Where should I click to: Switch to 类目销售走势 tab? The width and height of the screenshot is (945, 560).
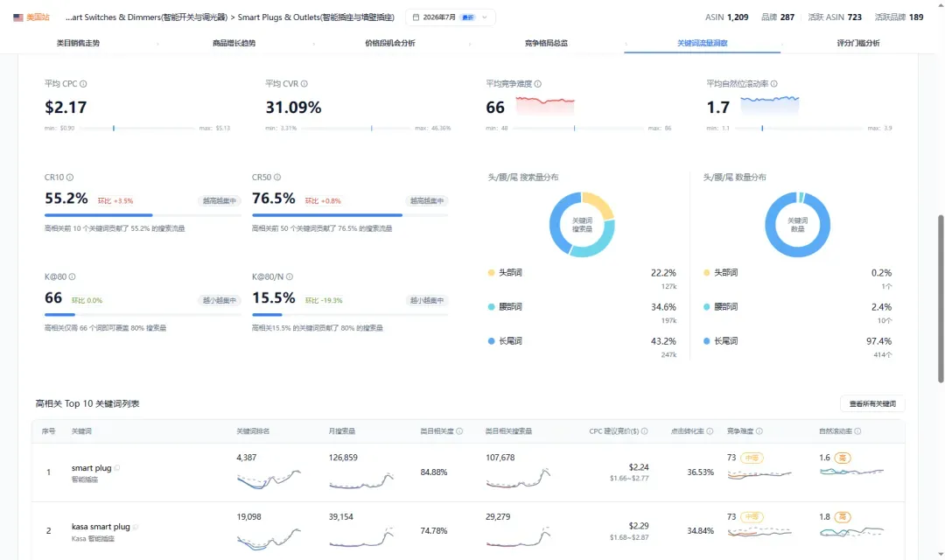pyautogui.click(x=79, y=43)
